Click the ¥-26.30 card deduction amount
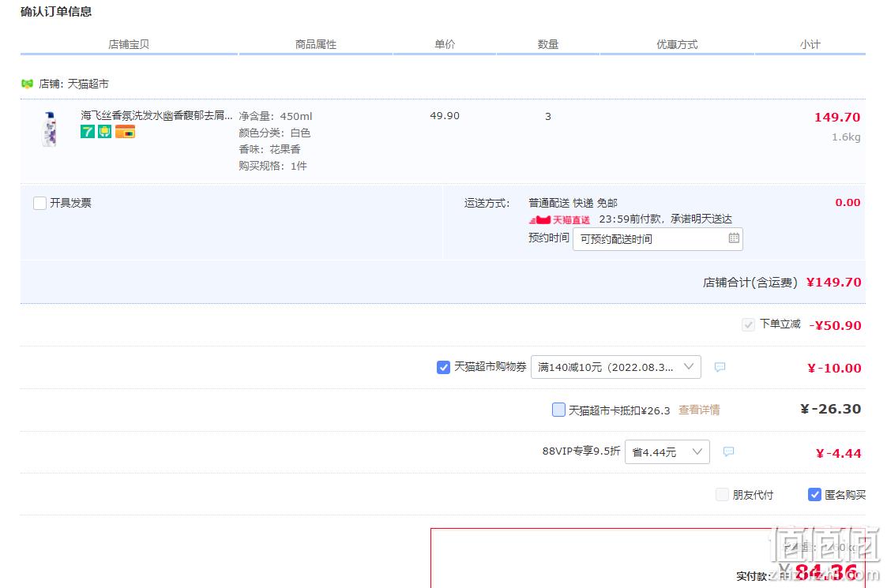 830,409
